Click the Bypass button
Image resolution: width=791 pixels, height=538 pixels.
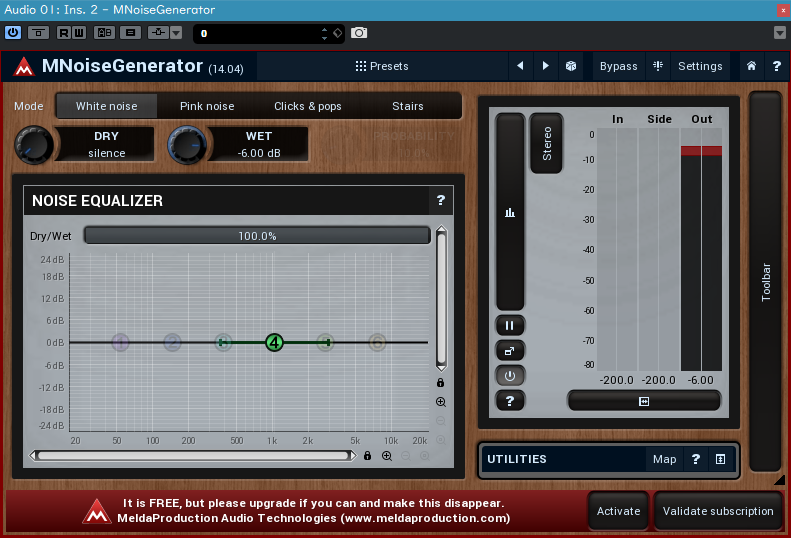(x=618, y=66)
